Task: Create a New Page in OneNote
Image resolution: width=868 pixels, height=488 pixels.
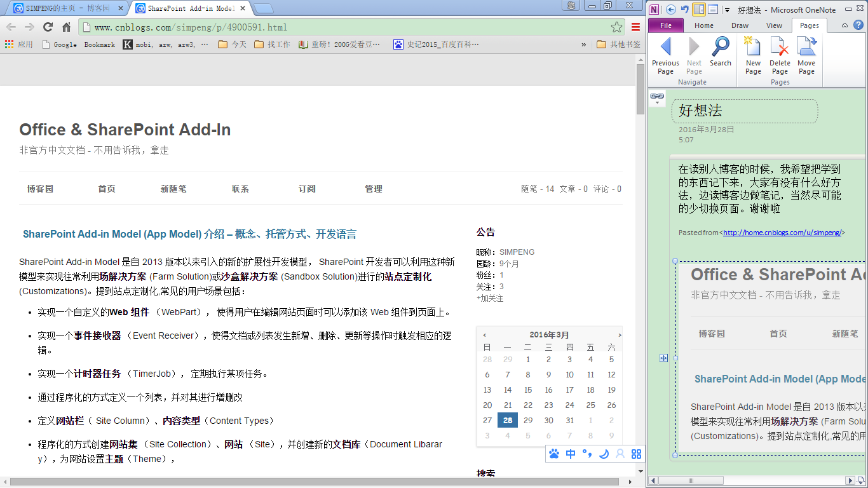Action: point(753,56)
